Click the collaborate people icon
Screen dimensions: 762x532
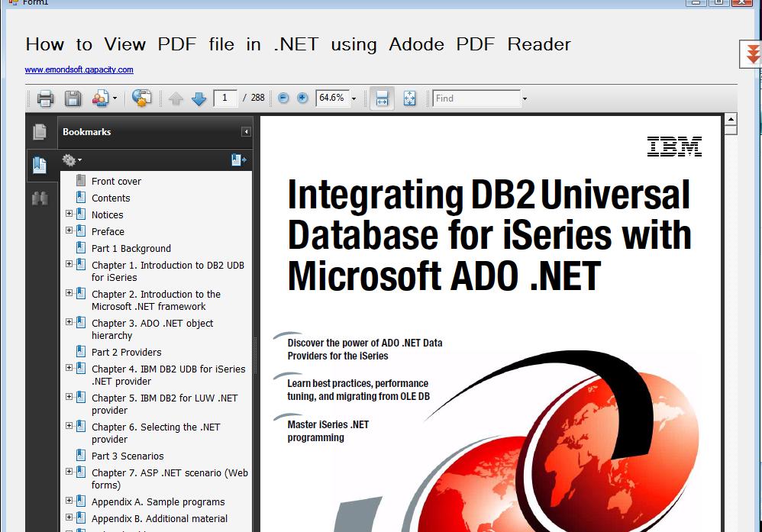[100, 98]
